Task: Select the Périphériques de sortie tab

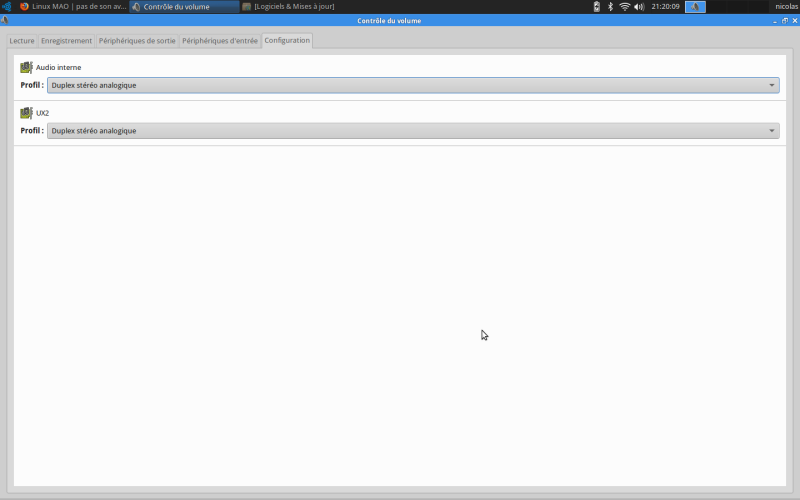Action: [137, 41]
